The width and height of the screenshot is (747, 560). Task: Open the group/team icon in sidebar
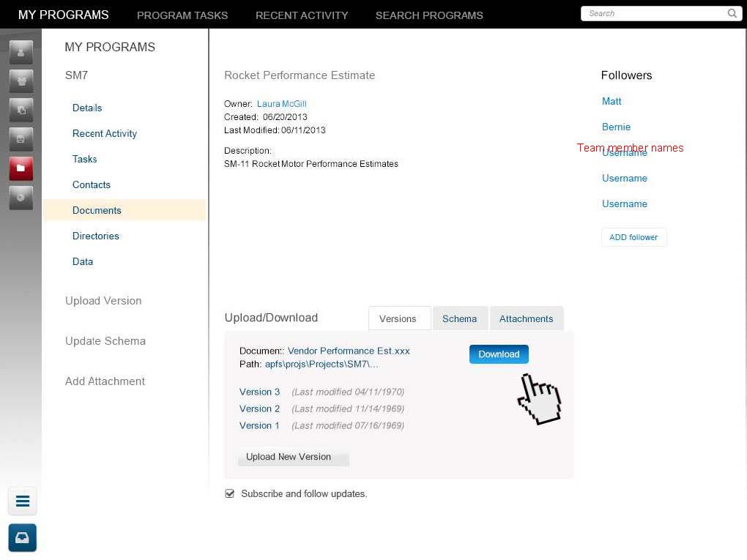[21, 81]
